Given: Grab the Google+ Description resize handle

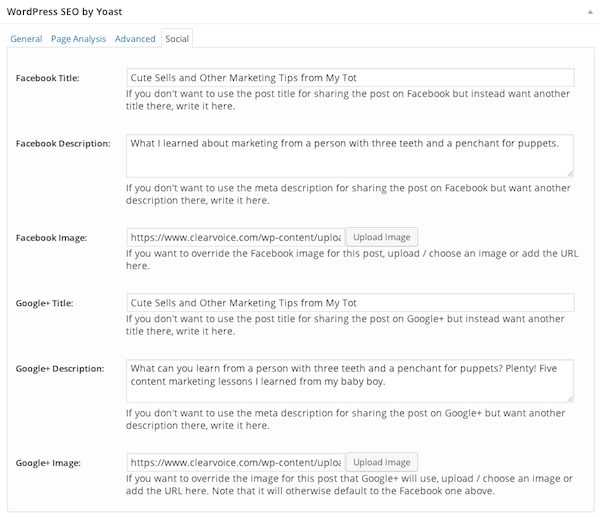Looking at the screenshot, I should [x=570, y=399].
